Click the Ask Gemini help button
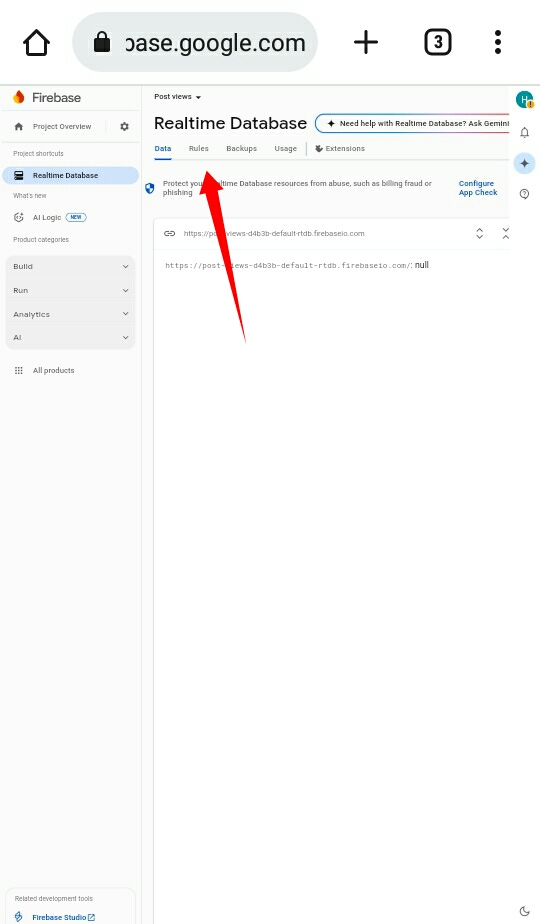The image size is (540, 924). coord(413,123)
